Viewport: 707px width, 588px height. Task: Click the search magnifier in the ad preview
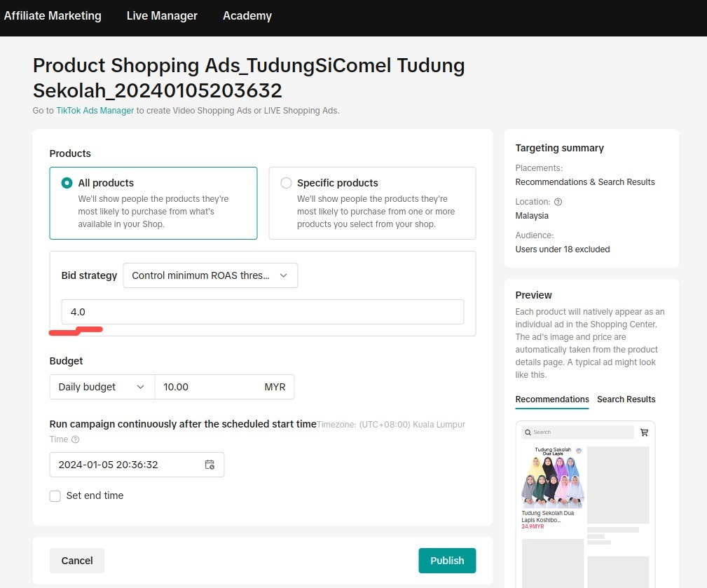528,432
